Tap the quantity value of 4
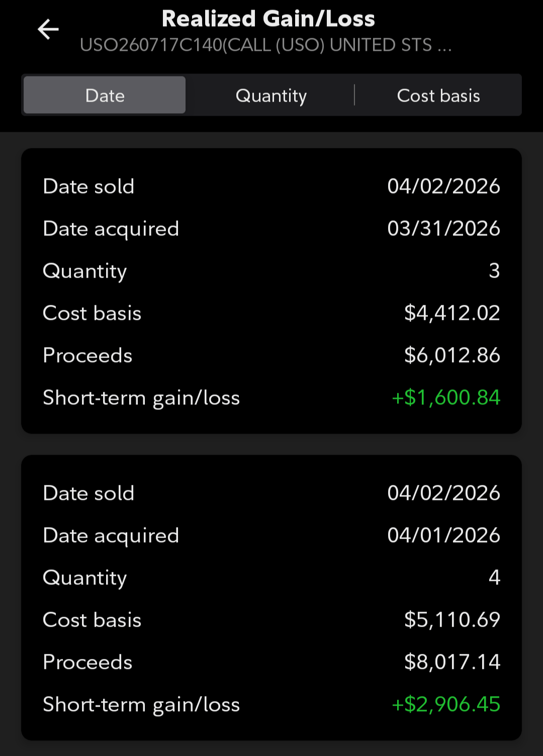This screenshot has height=756, width=543. click(x=494, y=577)
